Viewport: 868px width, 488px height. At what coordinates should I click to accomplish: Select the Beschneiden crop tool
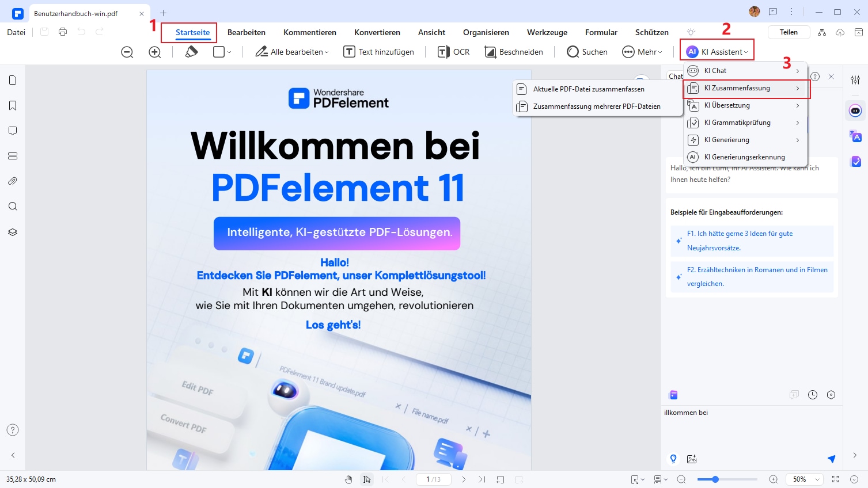tap(514, 52)
